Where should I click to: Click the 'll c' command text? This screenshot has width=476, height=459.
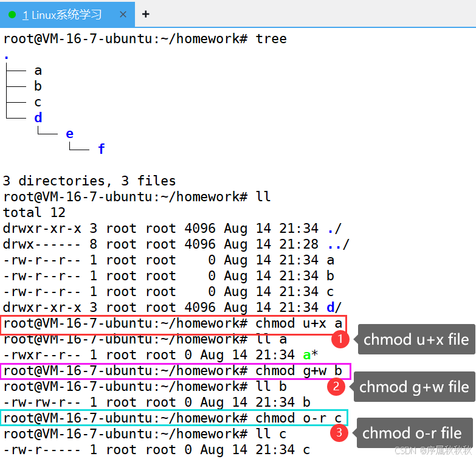[271, 434]
